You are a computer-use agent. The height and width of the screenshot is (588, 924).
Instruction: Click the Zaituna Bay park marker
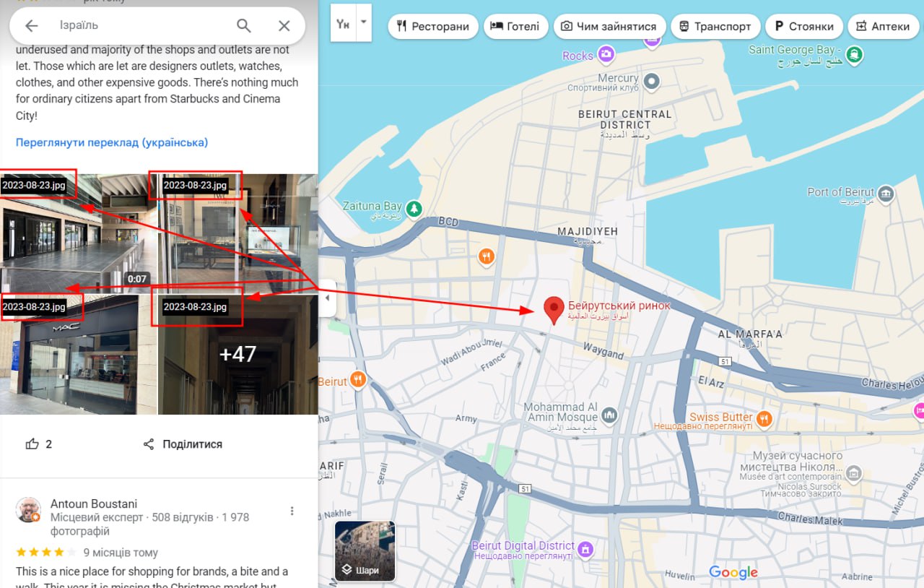[414, 209]
